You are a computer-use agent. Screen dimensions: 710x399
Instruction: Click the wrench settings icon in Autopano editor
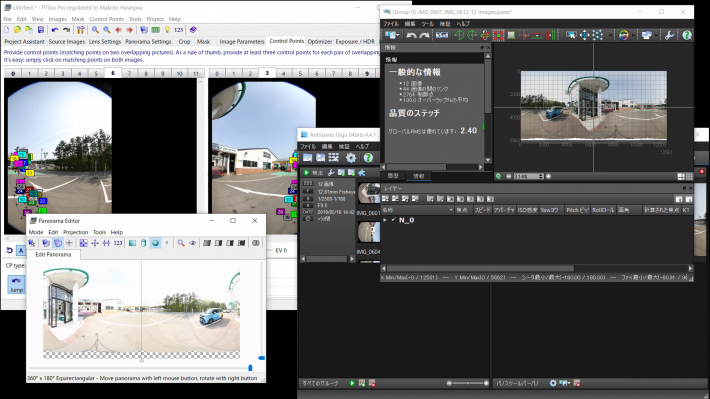click(x=669, y=35)
